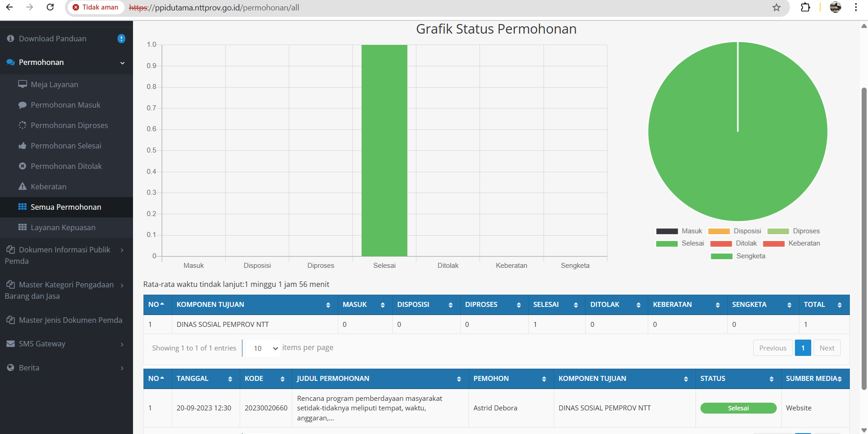The width and height of the screenshot is (868, 434).
Task: Click the Permohonan Ditolak cross icon
Action: (22, 166)
